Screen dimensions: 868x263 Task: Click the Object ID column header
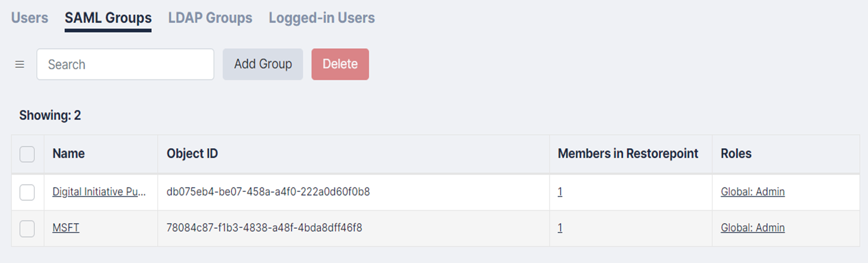coord(192,154)
